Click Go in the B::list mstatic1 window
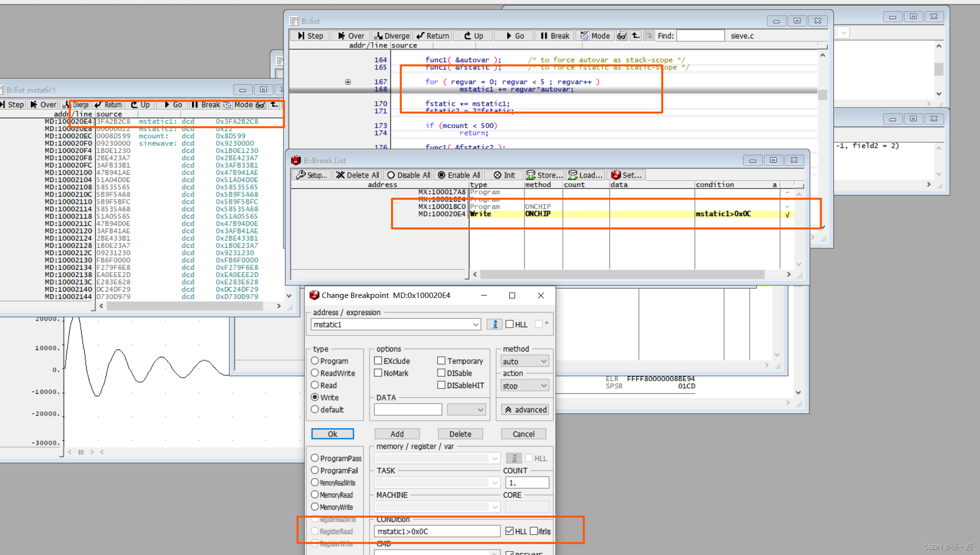 pos(173,105)
